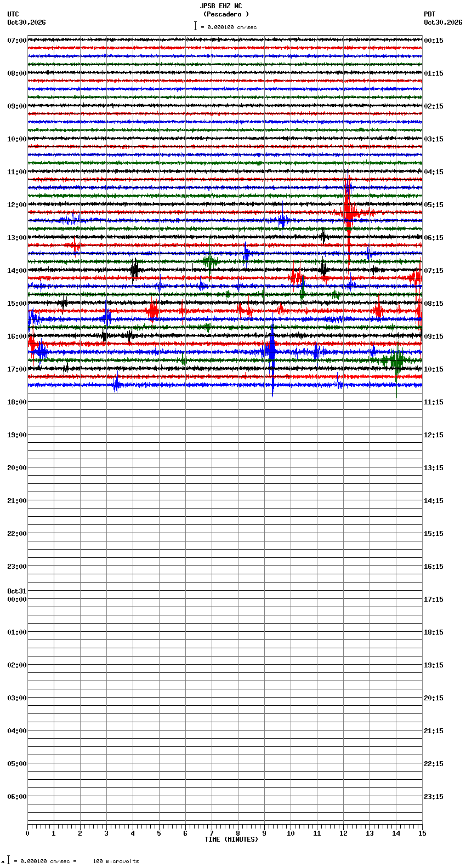Click the '(Pescadero )' location label
Image resolution: width=466 pixels, height=868 pixels.
[x=226, y=14]
